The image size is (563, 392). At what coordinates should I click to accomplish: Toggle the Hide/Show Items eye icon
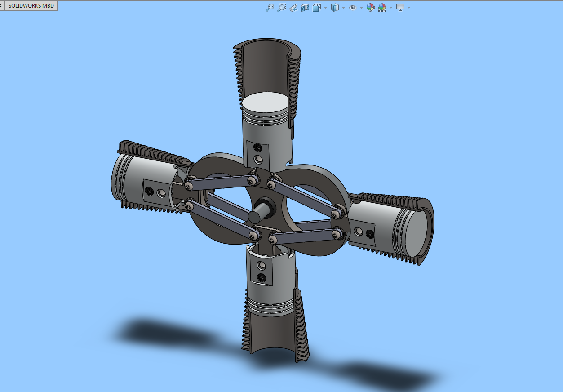(x=353, y=8)
